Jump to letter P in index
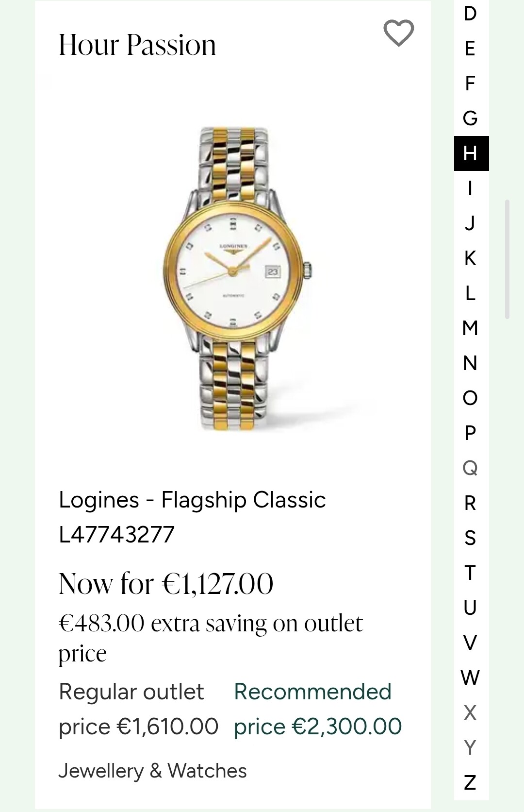The width and height of the screenshot is (524, 812). 470,433
